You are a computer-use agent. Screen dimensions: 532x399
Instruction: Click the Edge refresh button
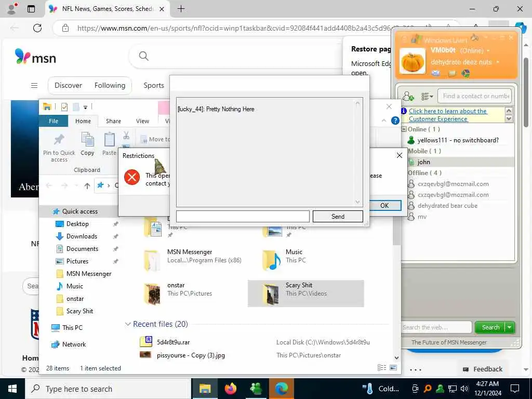(x=37, y=28)
